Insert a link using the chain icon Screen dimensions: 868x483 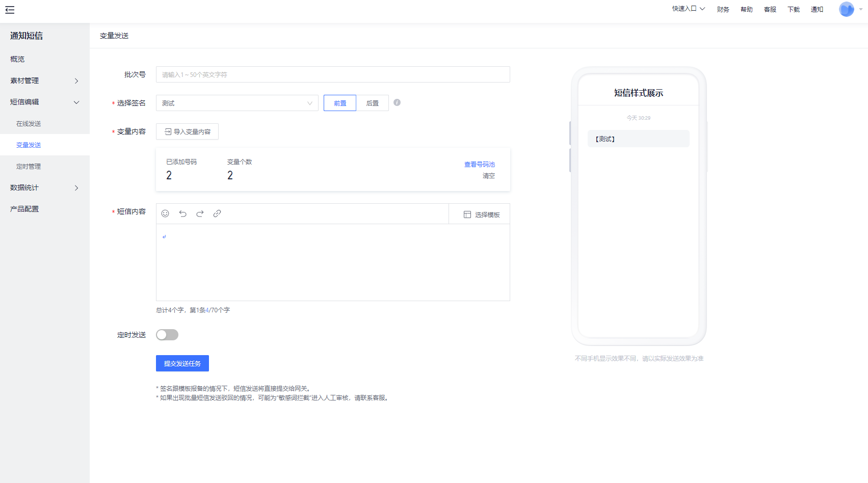tap(217, 213)
